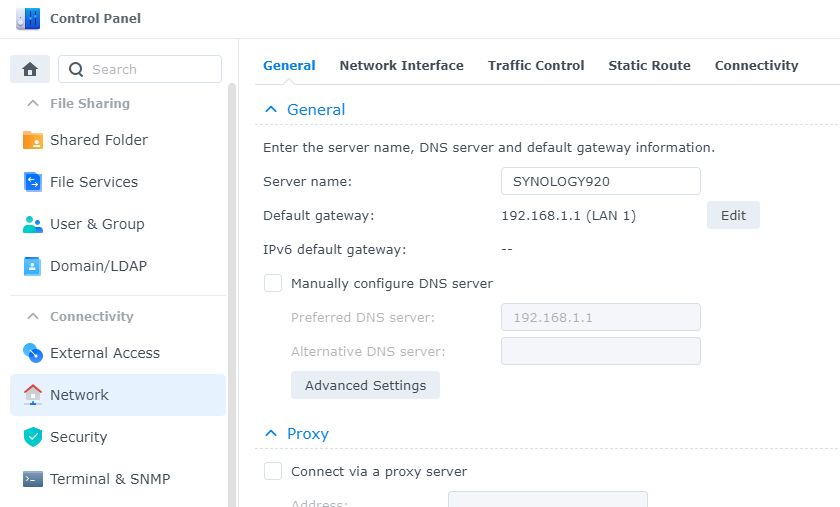Click the External Access icon
The width and height of the screenshot is (840, 507).
[x=33, y=353]
